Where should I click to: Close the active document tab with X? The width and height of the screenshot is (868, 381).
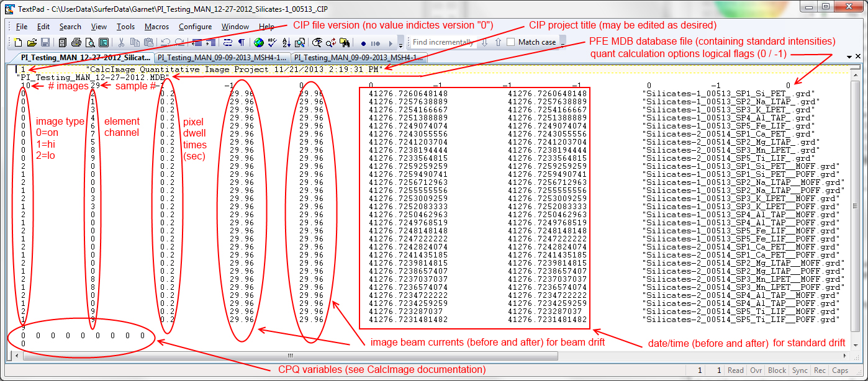(858, 56)
